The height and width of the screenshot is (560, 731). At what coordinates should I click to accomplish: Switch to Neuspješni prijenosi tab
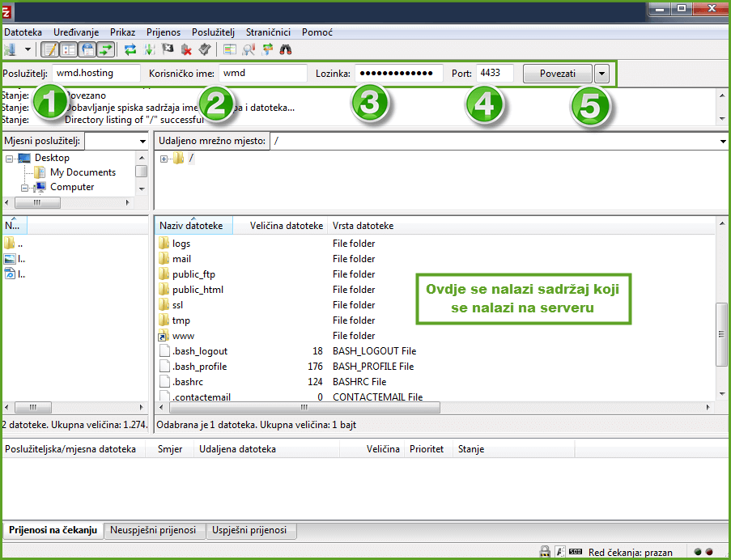(x=153, y=530)
